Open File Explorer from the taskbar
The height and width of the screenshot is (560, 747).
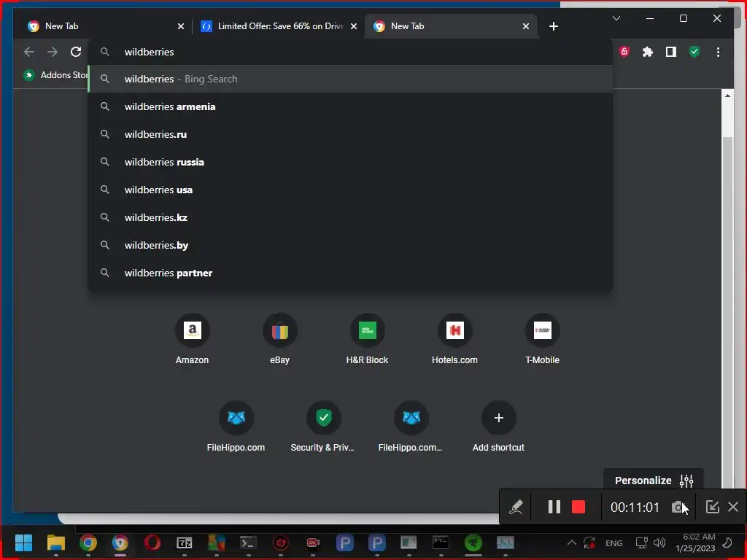click(55, 542)
